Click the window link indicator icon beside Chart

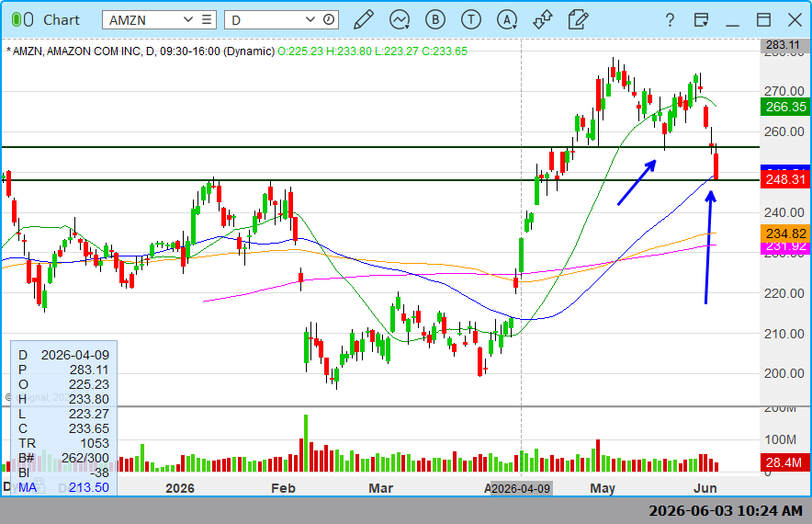click(x=22, y=19)
